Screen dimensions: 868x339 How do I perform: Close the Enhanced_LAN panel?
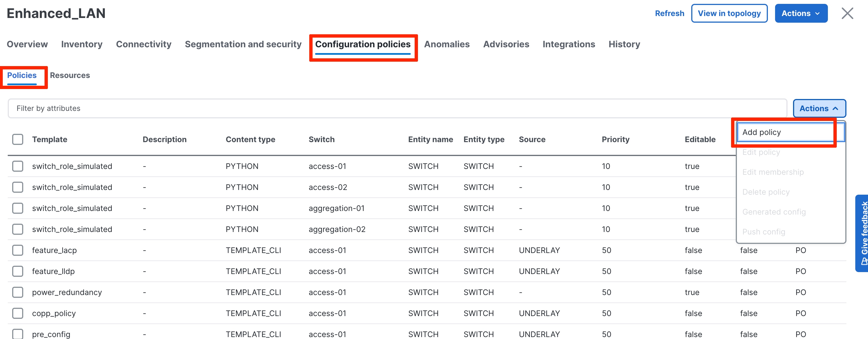coord(848,14)
